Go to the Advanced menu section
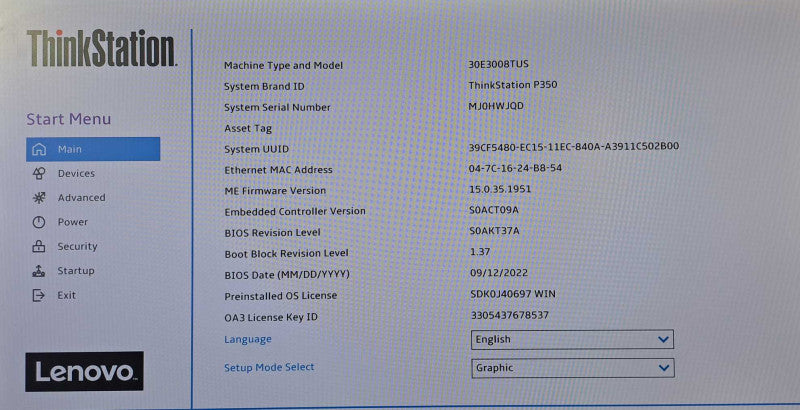Screen dimensions: 800x410 (x=82, y=197)
